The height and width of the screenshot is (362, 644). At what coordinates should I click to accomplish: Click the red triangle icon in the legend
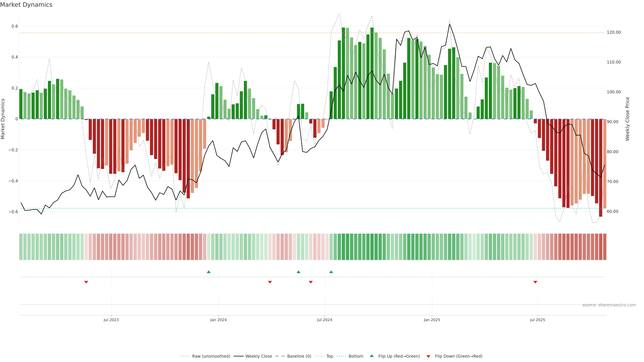pyautogui.click(x=428, y=356)
